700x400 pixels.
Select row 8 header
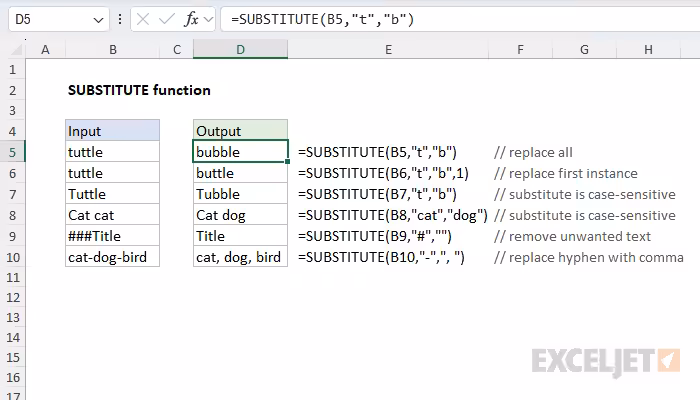tap(12, 215)
